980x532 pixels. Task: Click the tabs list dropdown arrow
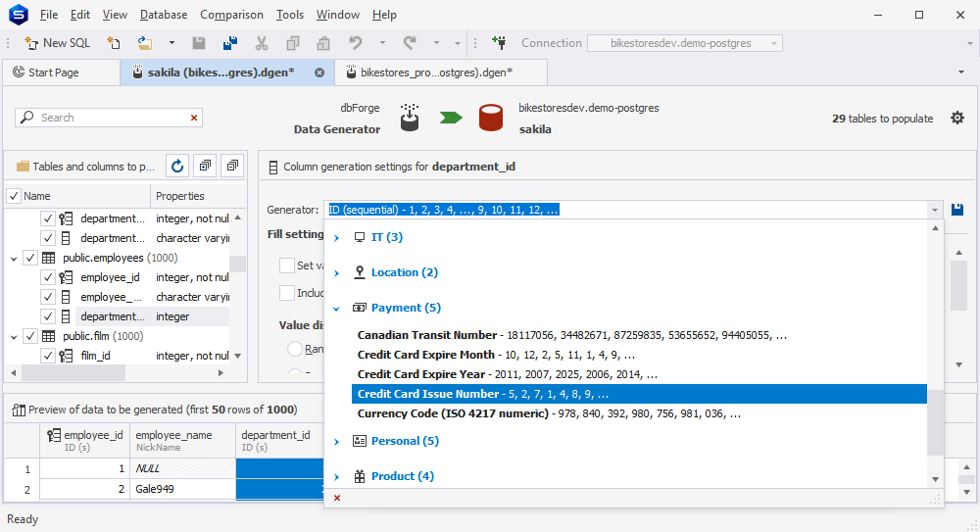(961, 73)
